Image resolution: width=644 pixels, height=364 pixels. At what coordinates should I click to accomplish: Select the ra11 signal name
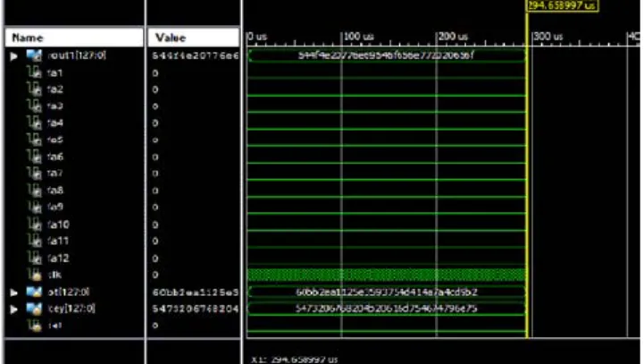pyautogui.click(x=58, y=241)
